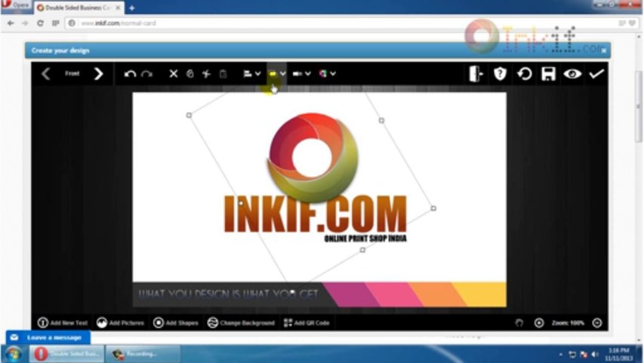Open a new browser tab with plus
644x363 pixels.
132,8
